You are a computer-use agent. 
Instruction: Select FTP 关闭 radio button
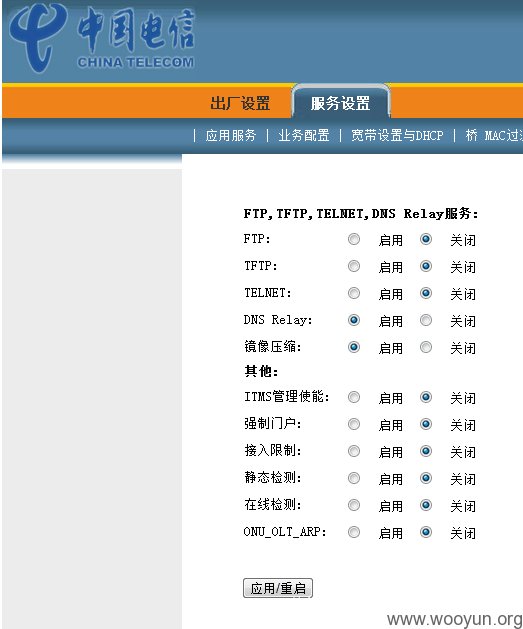tap(426, 239)
